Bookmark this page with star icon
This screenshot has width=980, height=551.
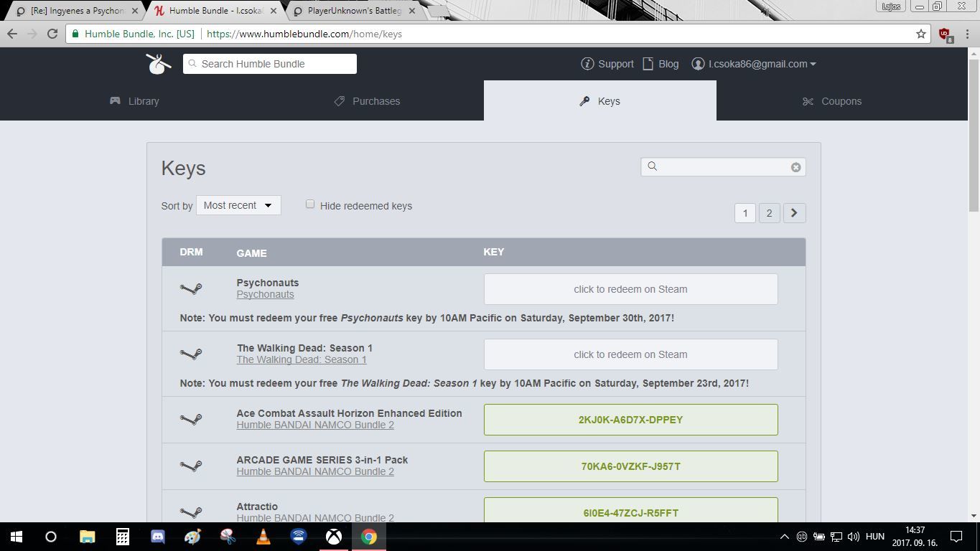click(921, 34)
